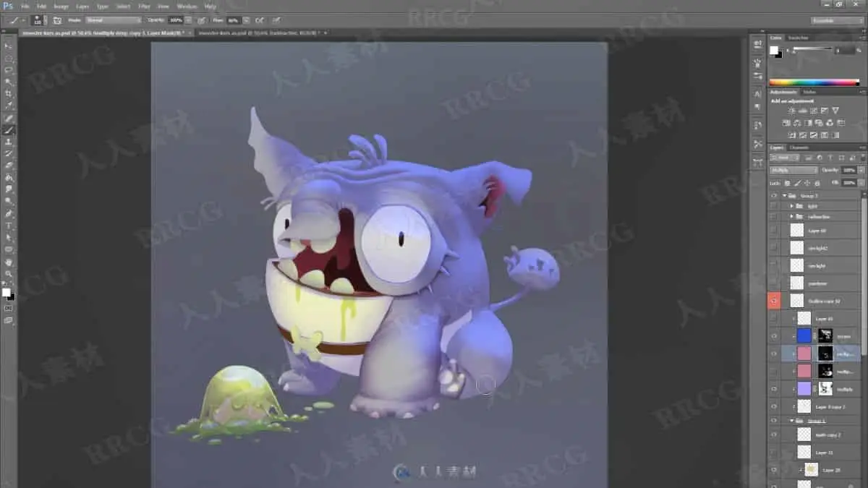The width and height of the screenshot is (868, 488).
Task: Open brush Mode dropdown in options bar
Action: point(114,20)
